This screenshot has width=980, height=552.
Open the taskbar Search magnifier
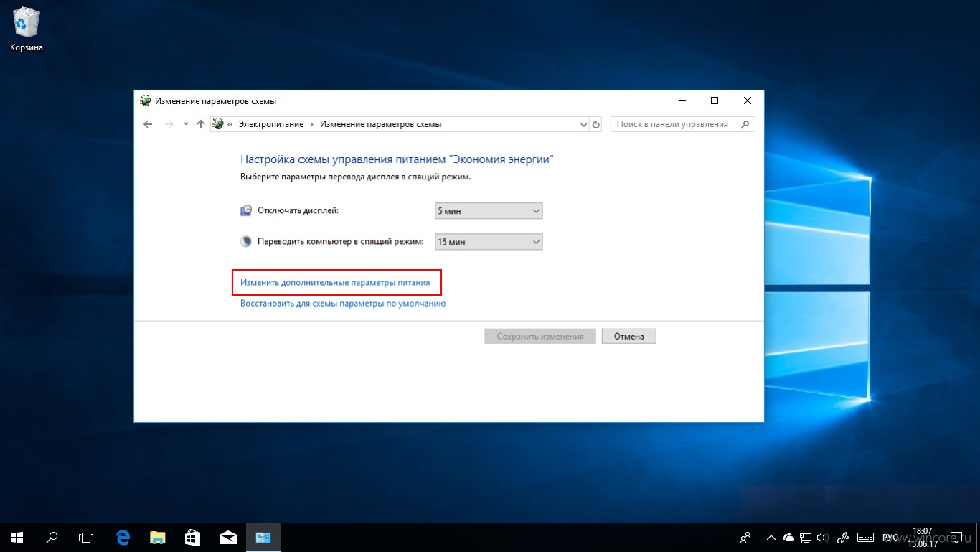tap(52, 537)
